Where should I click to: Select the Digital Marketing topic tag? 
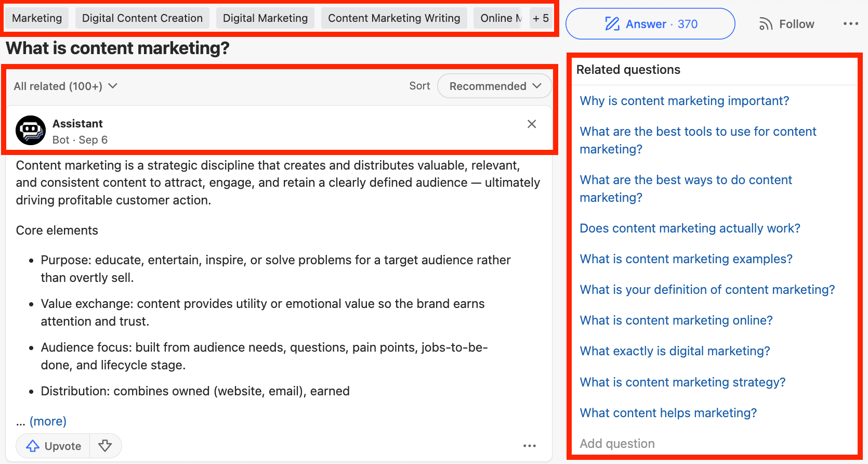[x=265, y=18]
